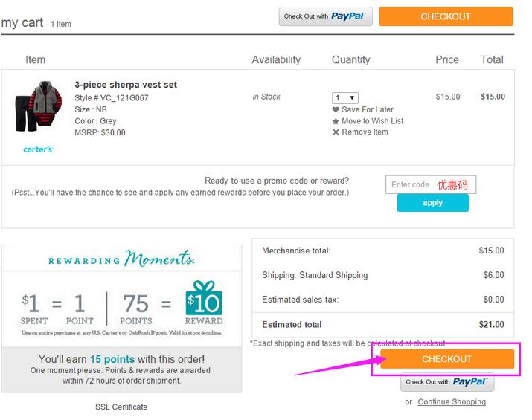Open the SSL Certificate link
The image size is (532, 420).
click(121, 407)
